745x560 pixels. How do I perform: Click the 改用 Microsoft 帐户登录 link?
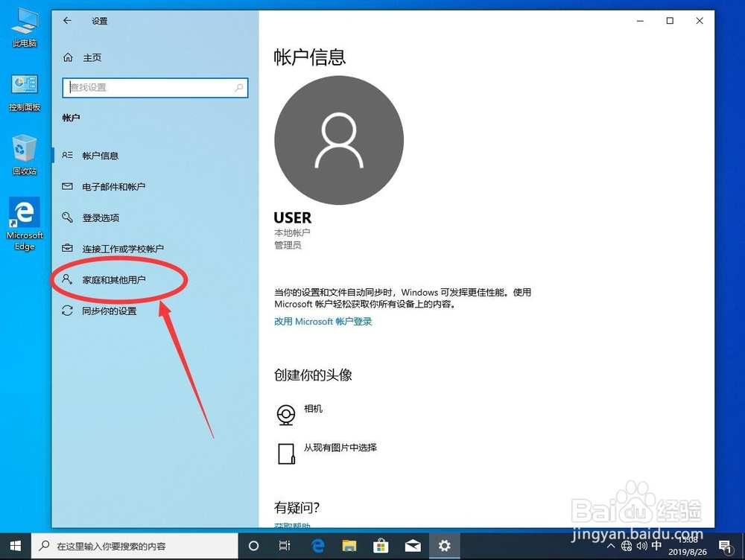323,322
